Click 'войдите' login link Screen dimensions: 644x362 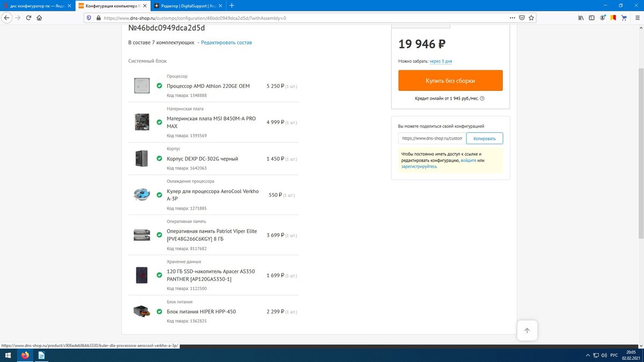(469, 160)
